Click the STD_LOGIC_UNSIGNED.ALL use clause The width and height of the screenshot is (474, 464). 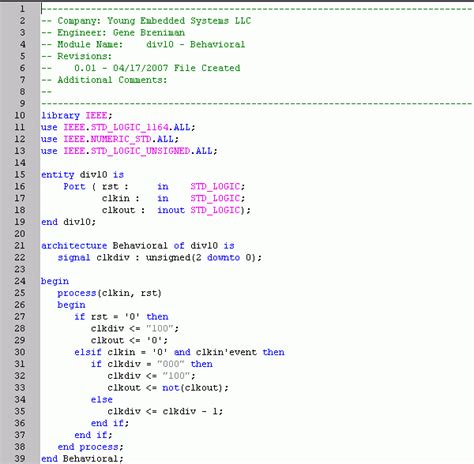[x=129, y=151]
